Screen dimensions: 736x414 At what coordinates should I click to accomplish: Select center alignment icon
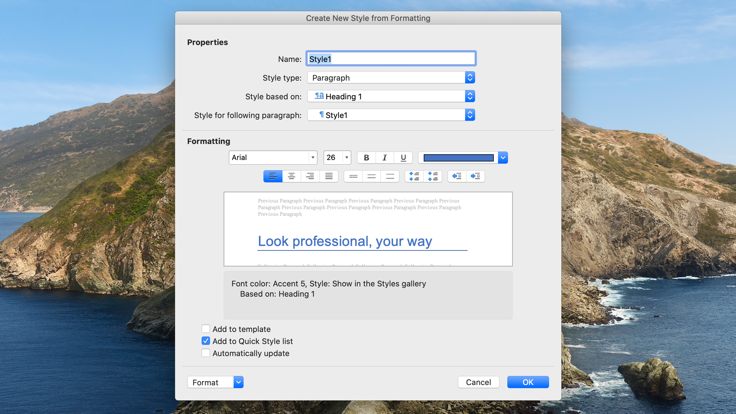(291, 176)
